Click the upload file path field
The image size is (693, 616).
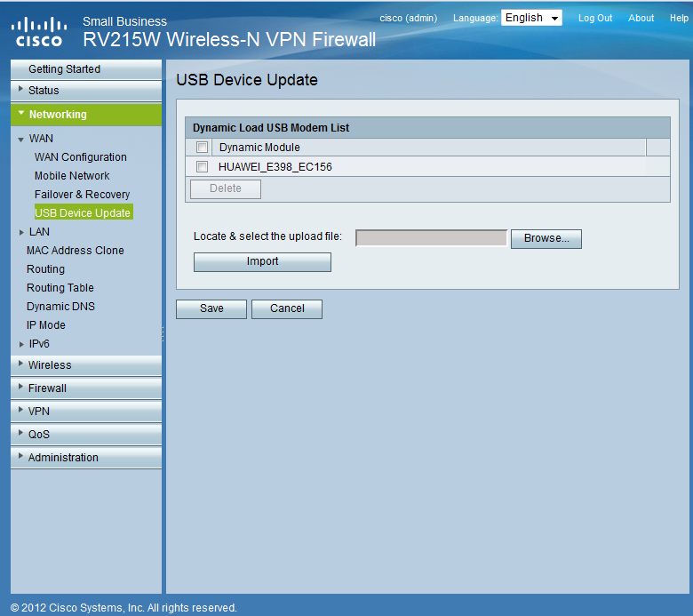tap(431, 238)
